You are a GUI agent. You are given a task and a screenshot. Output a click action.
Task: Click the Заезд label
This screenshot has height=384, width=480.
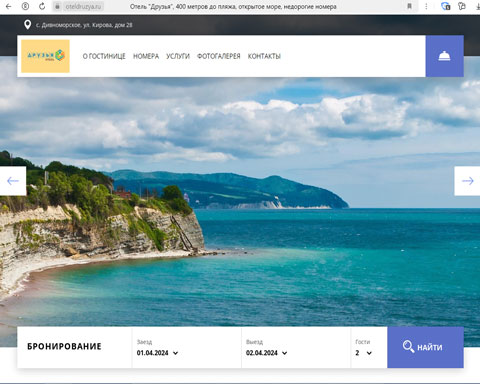tap(144, 342)
